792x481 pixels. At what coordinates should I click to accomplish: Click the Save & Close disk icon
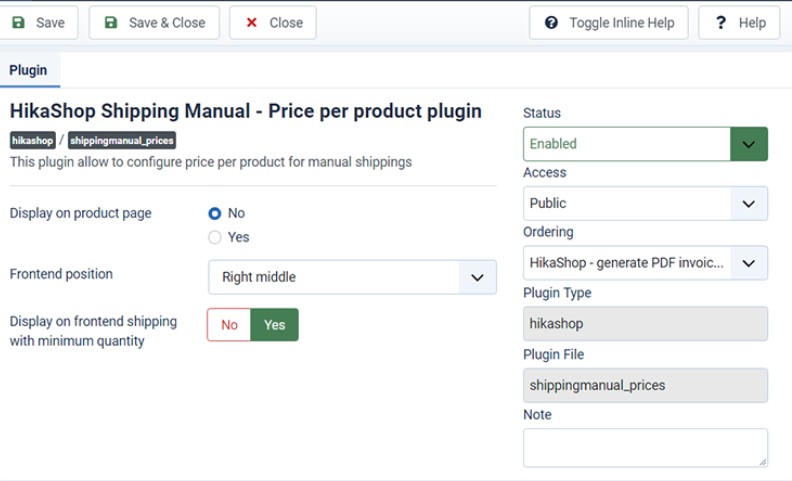[x=110, y=23]
